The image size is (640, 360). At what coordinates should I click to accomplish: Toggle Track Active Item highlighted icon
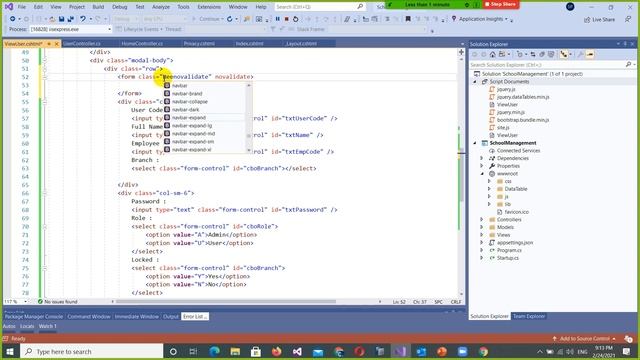(564, 54)
